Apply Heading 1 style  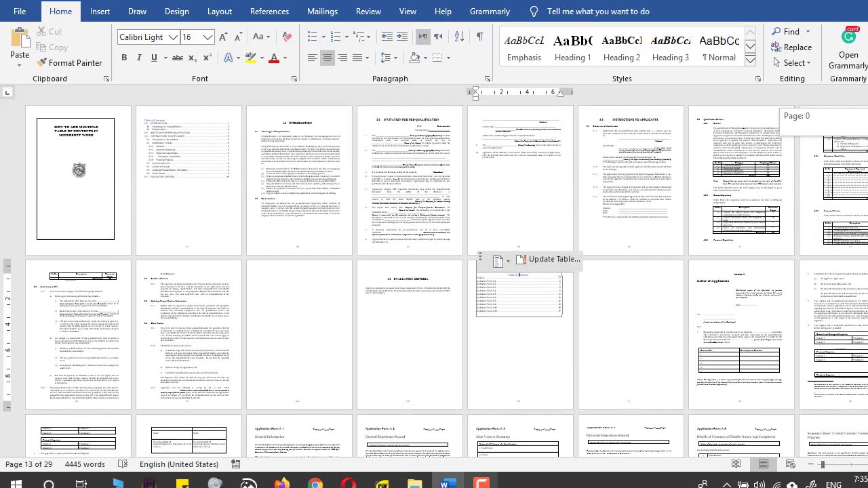(573, 48)
